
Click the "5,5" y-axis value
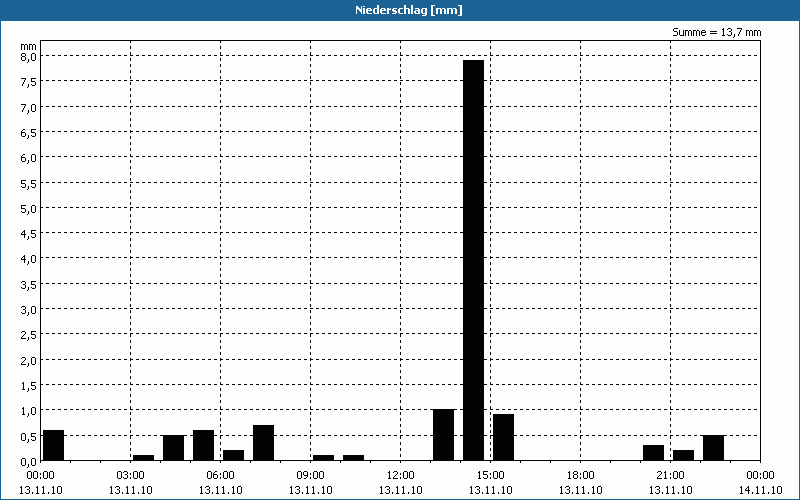(x=28, y=183)
